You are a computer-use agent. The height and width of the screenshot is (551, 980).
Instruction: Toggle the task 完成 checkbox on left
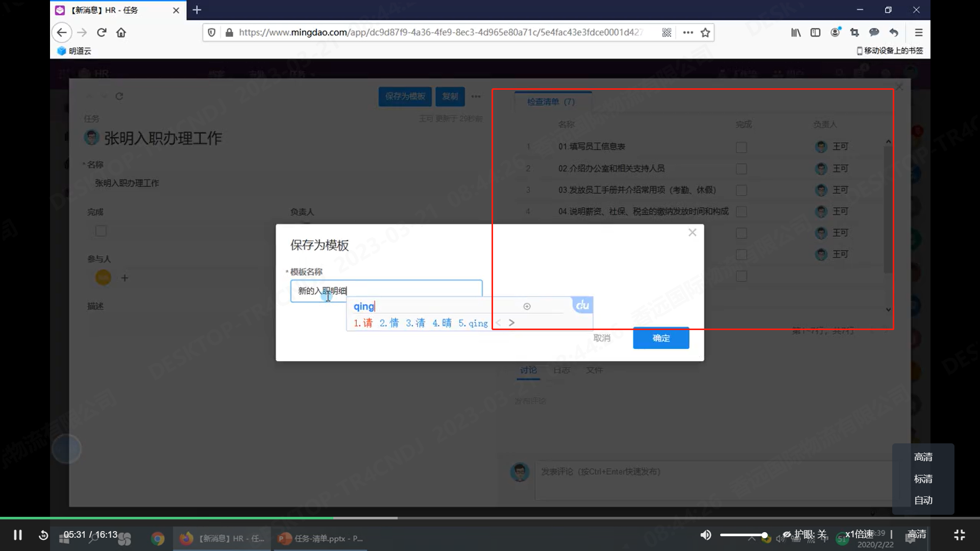[101, 231]
